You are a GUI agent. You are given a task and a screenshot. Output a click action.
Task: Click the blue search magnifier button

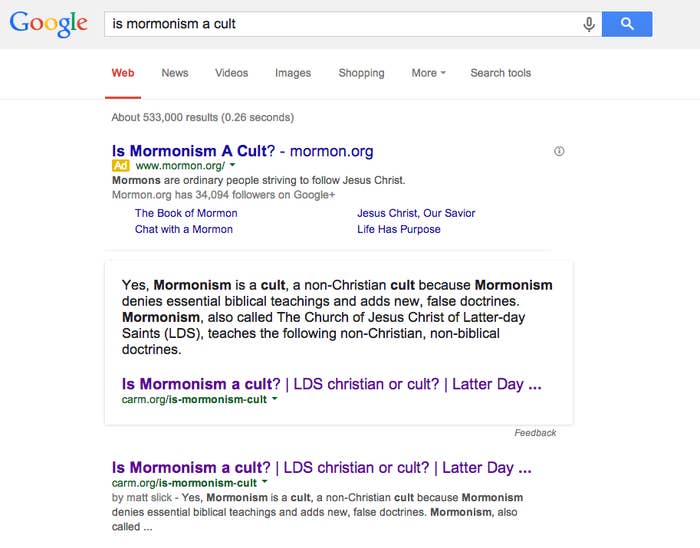point(627,24)
